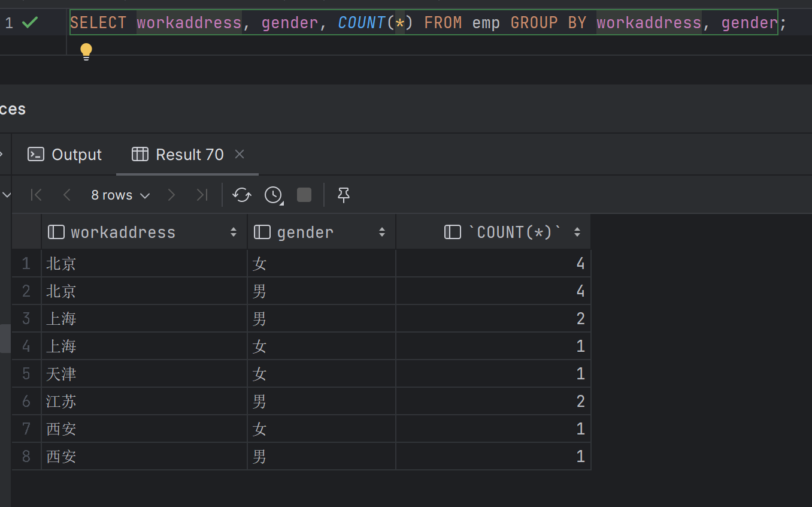
Task: Click the workaddress column header
Action: [144, 232]
